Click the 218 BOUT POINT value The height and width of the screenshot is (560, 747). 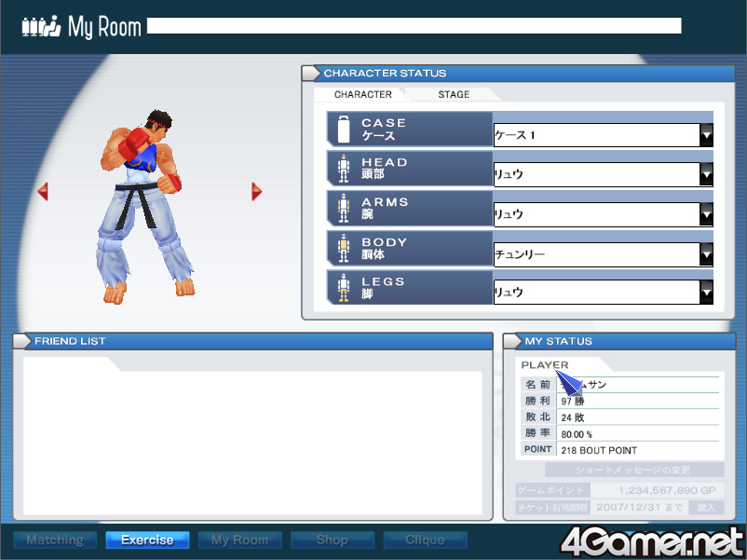tap(599, 450)
